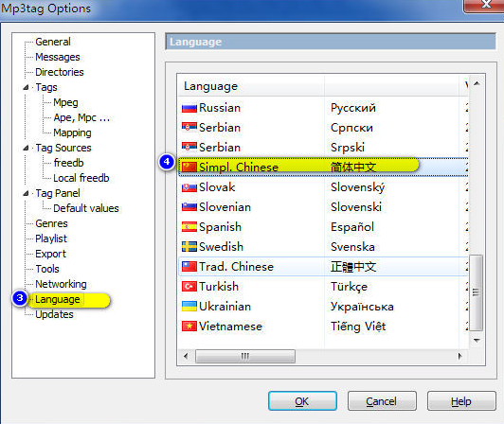Screen dimensions: 504x424
Task: Open the General options page
Action: pos(53,42)
